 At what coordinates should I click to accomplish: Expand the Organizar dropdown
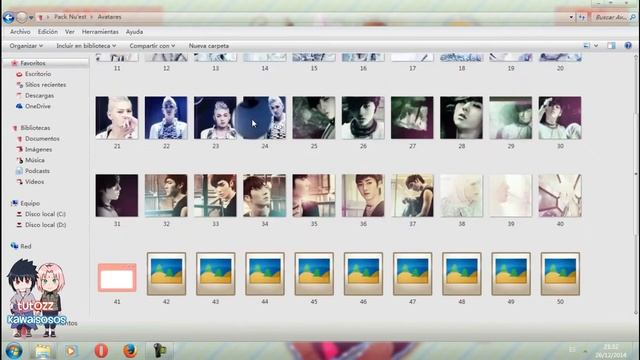coord(26,46)
